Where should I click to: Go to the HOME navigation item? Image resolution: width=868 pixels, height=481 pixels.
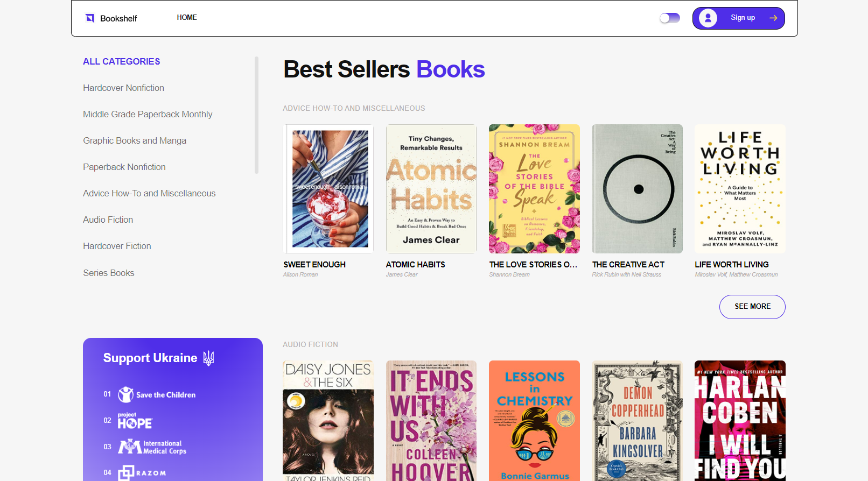coord(187,18)
